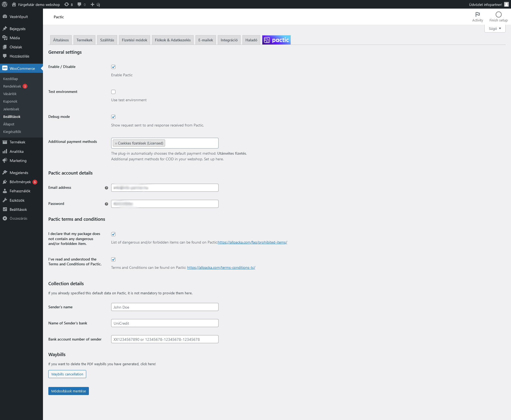511x420 pixels.
Task: Open Kuponok submenu item
Action: pos(10,101)
